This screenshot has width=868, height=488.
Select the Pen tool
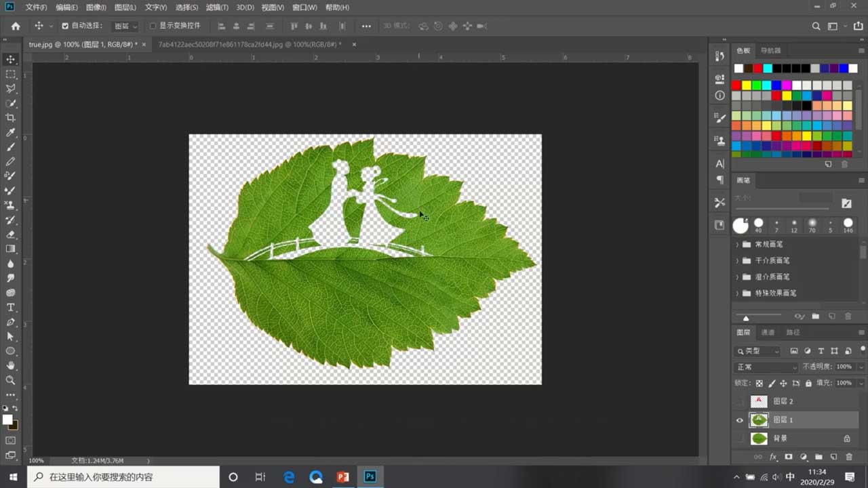(11, 322)
